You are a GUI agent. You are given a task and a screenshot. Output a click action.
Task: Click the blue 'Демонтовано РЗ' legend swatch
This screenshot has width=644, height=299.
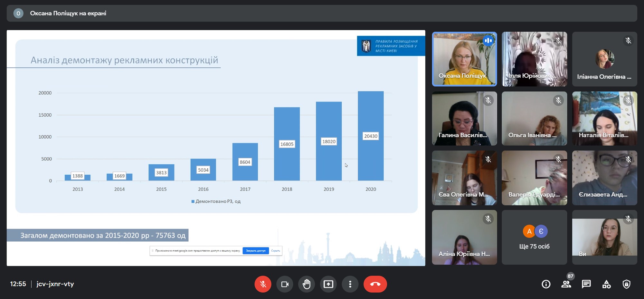pyautogui.click(x=193, y=201)
